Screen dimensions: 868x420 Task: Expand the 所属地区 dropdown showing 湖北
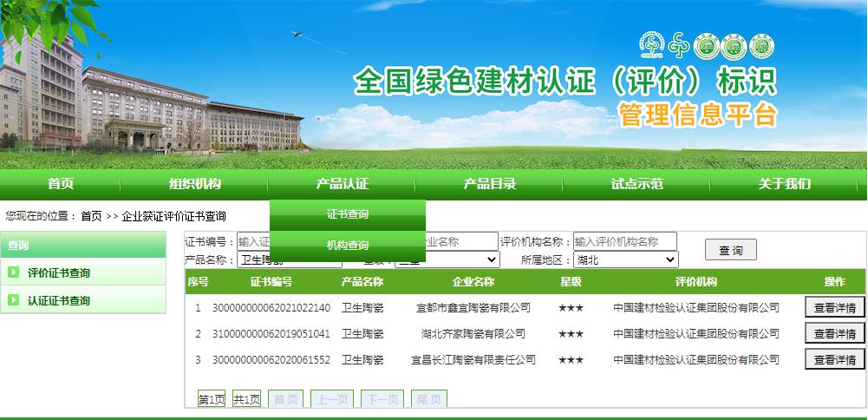click(625, 259)
